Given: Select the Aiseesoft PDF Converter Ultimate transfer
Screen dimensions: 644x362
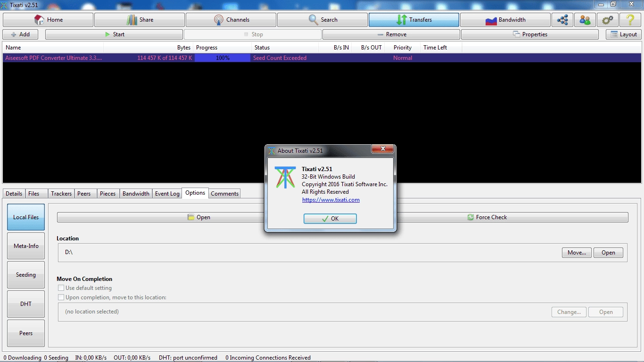Looking at the screenshot, I should (322, 58).
